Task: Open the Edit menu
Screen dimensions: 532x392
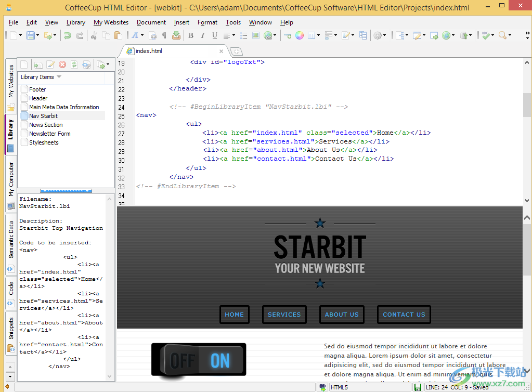Action: [32, 22]
